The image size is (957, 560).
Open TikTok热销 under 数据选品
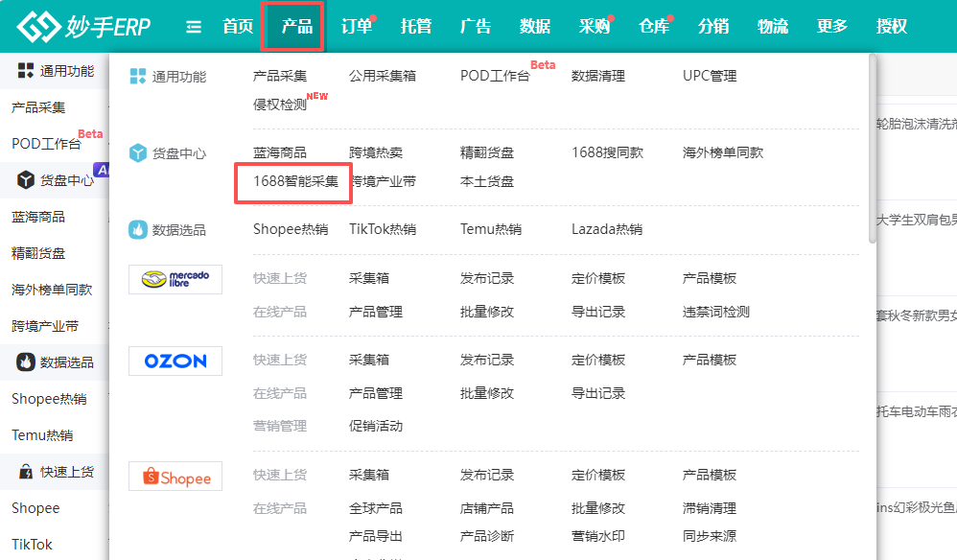[383, 229]
